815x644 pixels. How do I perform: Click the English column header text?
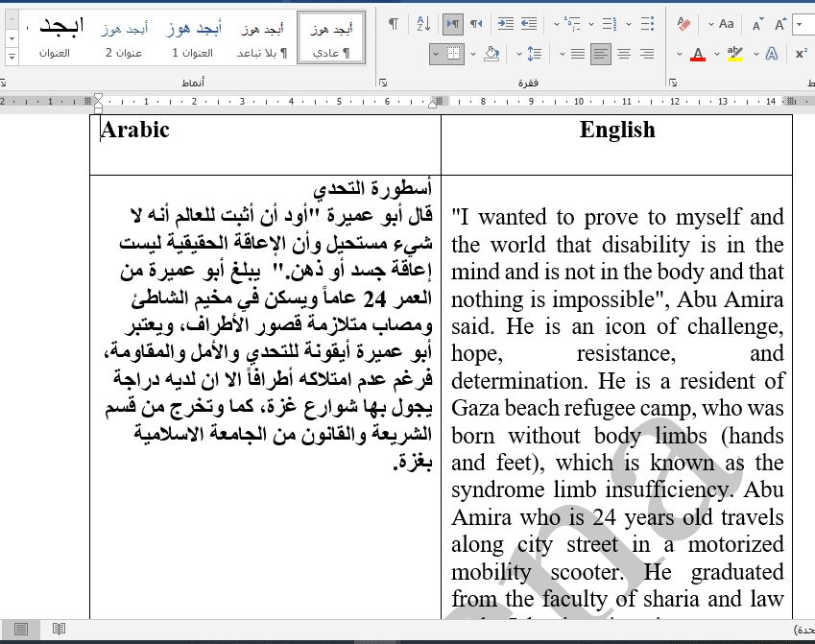pyautogui.click(x=617, y=130)
